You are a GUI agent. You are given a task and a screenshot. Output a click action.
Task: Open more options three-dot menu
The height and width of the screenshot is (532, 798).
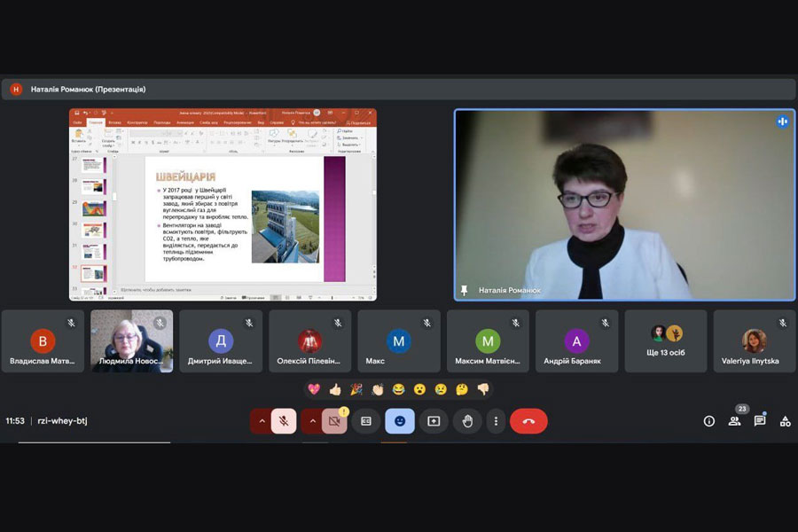[x=496, y=421]
